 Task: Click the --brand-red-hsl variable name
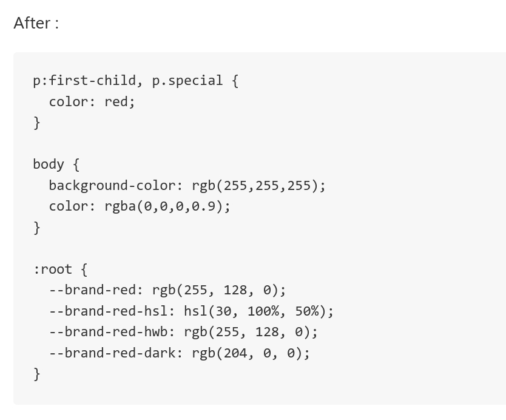pos(109,311)
